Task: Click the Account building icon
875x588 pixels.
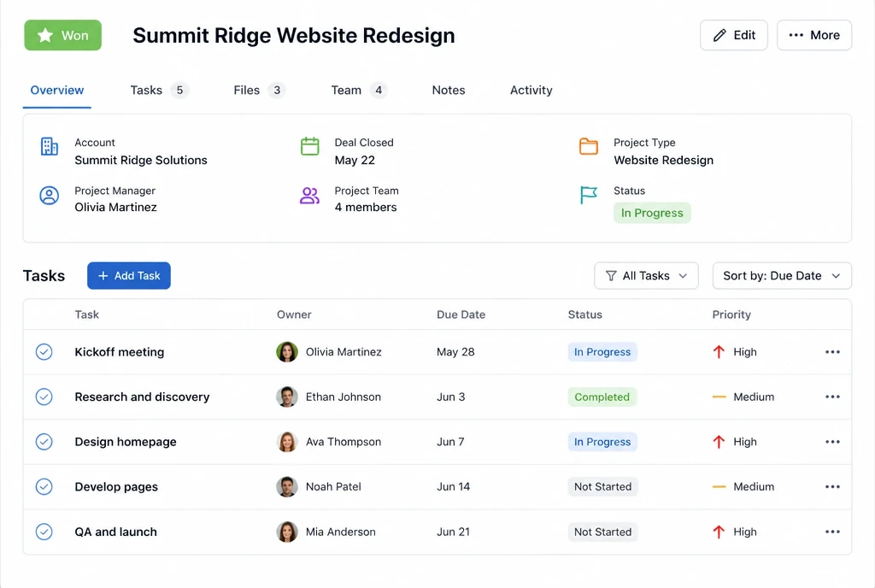Action: point(49,146)
